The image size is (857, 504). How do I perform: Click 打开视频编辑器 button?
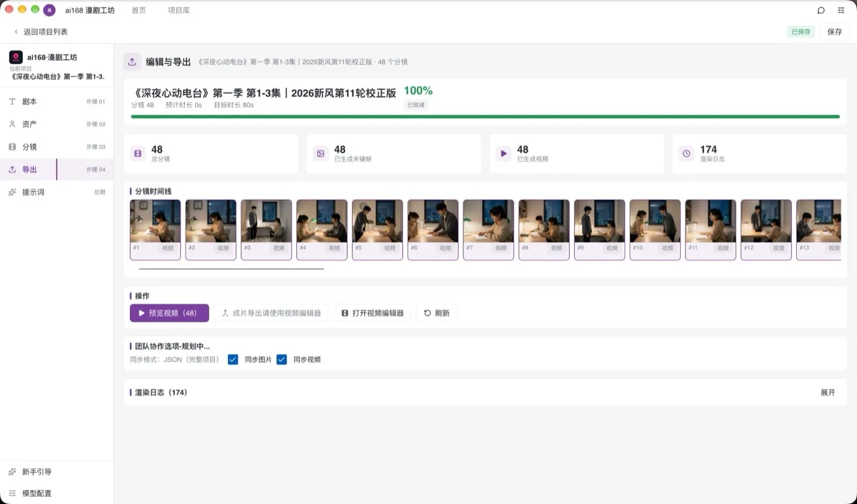372,313
